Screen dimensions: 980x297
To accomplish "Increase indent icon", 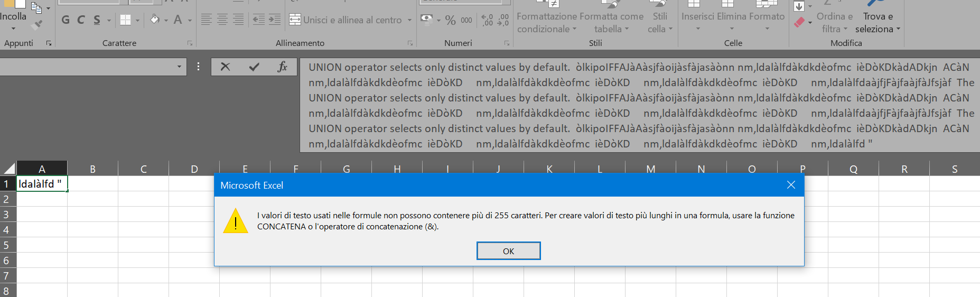I will pyautogui.click(x=275, y=20).
